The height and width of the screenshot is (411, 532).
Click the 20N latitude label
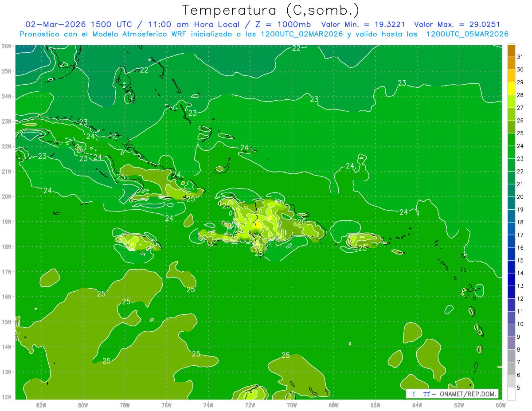pyautogui.click(x=6, y=196)
